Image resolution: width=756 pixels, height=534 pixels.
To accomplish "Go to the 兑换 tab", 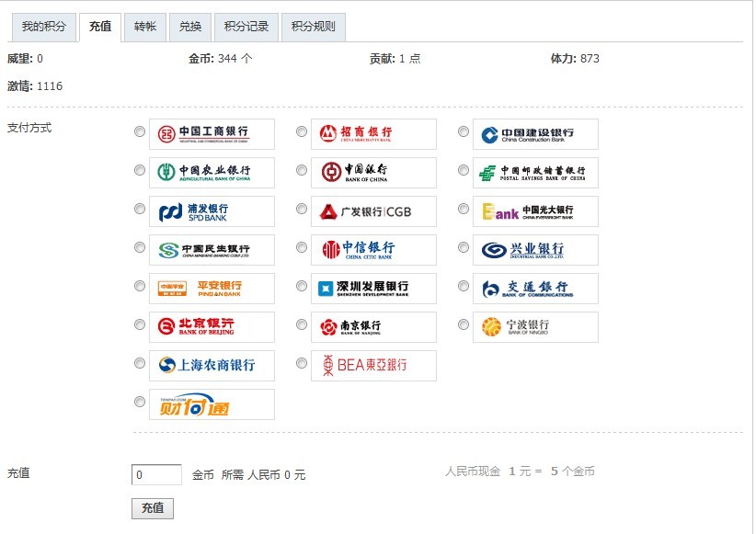I will pyautogui.click(x=190, y=27).
